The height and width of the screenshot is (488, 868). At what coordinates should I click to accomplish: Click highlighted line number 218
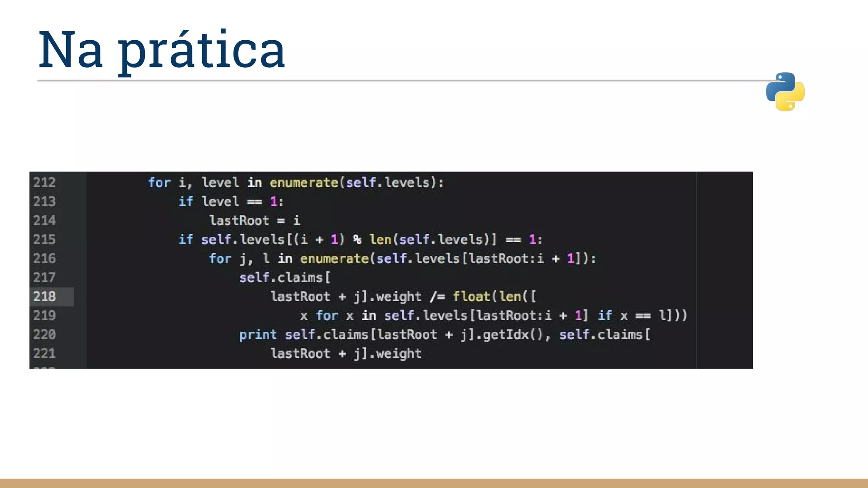(45, 297)
